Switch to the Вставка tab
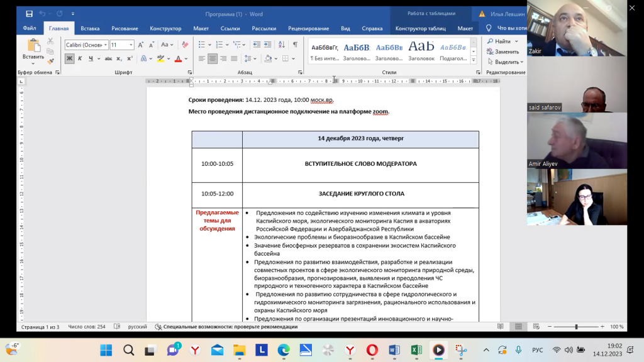The height and width of the screenshot is (362, 644). click(90, 28)
